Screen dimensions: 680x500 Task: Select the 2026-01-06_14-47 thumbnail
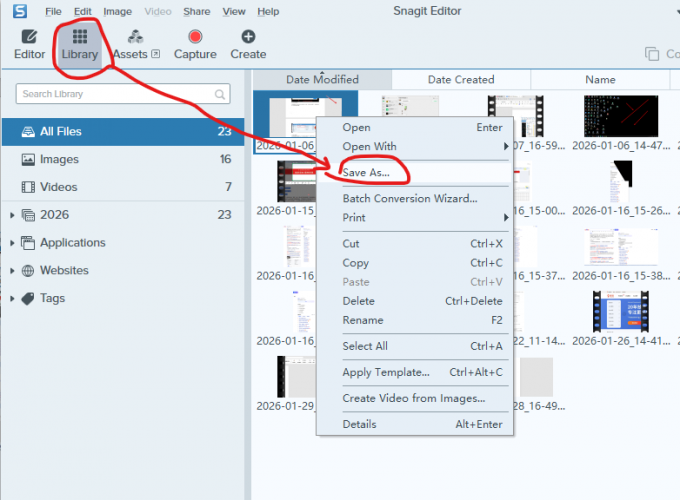click(621, 116)
